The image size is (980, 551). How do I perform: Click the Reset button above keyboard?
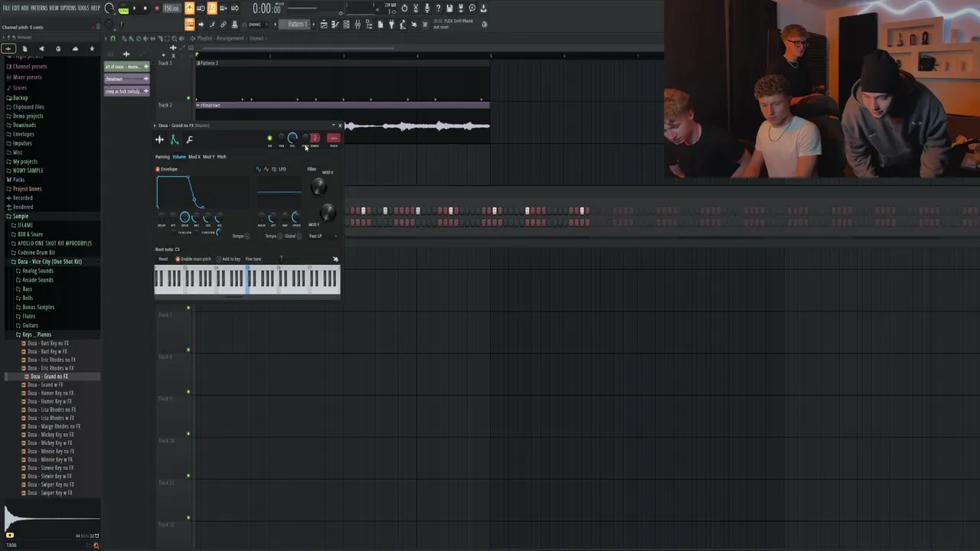coord(163,259)
